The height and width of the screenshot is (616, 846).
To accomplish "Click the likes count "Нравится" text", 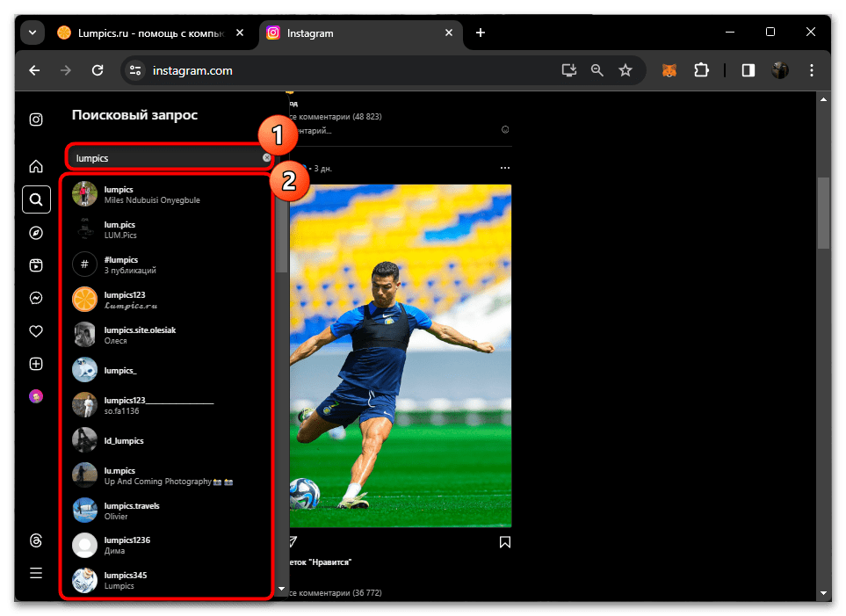I will (x=321, y=562).
